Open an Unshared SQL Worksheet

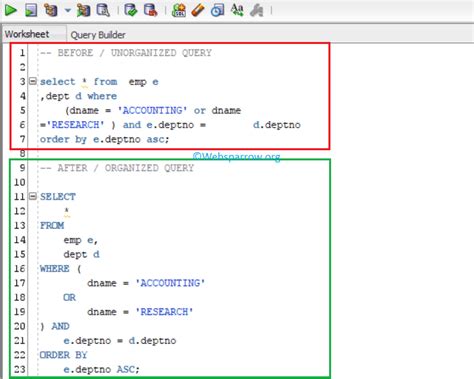pos(179,10)
